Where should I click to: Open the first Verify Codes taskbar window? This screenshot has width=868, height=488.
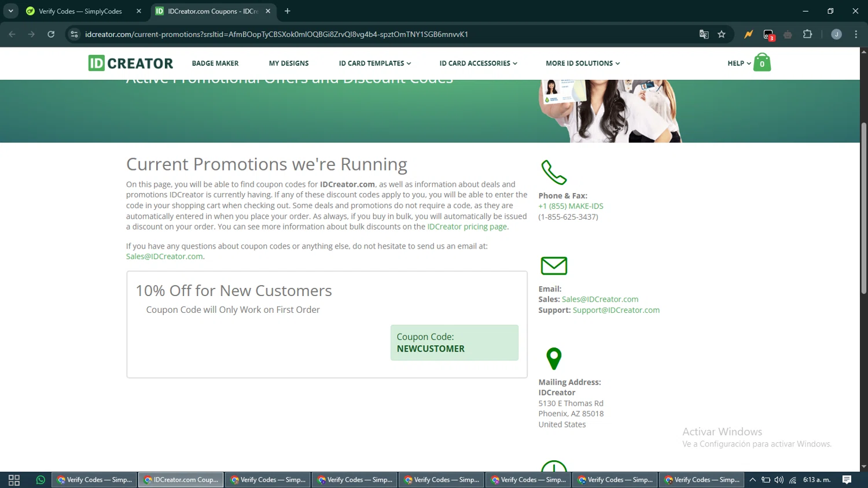[94, 480]
